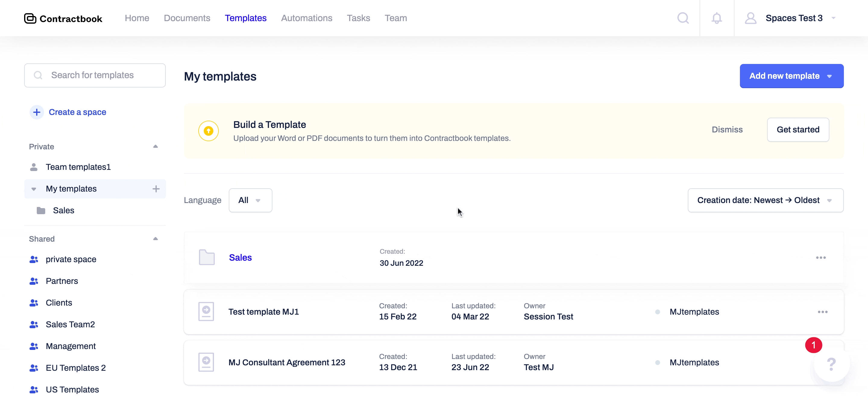Open global search magnifier icon

coord(683,18)
